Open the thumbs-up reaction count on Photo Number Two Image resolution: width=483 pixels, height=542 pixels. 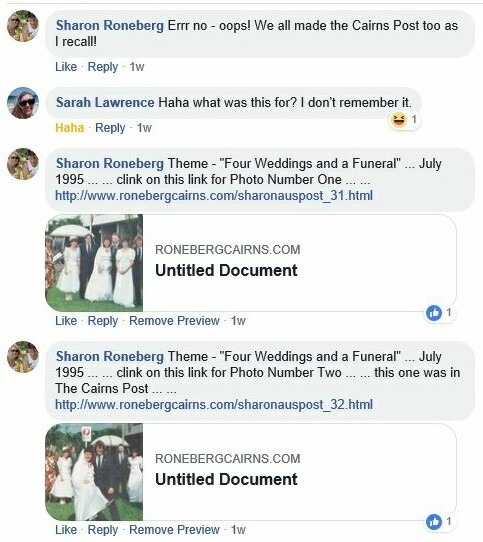click(440, 522)
